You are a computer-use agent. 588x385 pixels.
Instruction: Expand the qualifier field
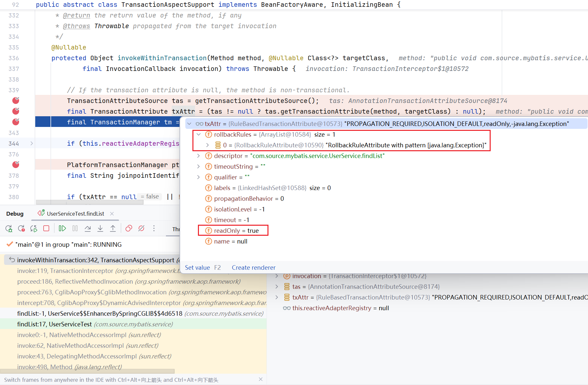pyautogui.click(x=199, y=177)
